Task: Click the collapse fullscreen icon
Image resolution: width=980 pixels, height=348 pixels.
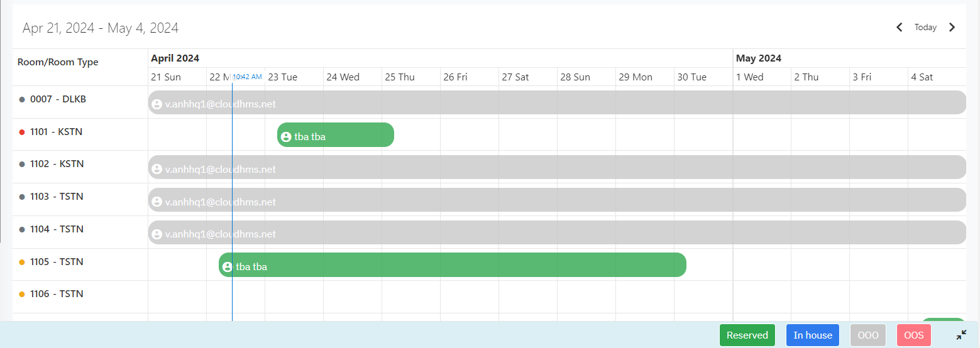Action: coord(961,335)
